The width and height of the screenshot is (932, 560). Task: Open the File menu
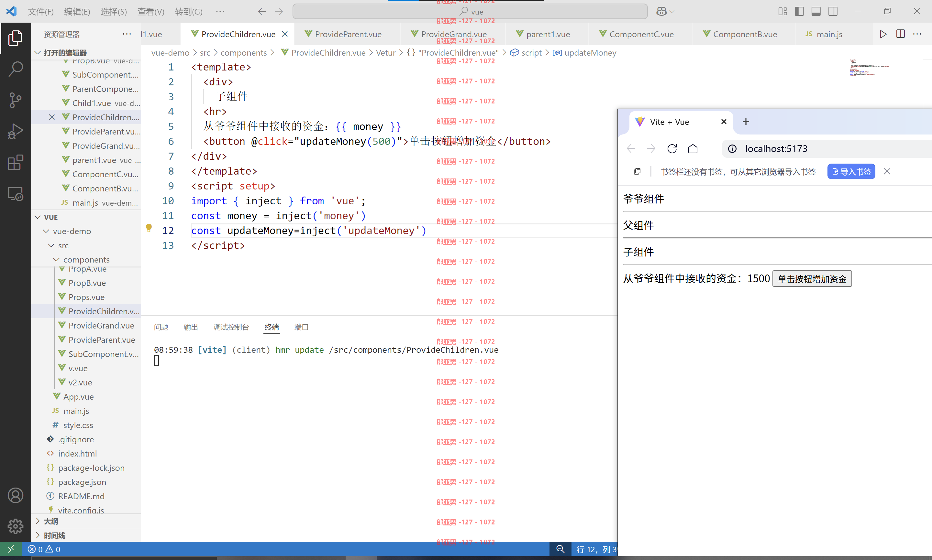[41, 12]
